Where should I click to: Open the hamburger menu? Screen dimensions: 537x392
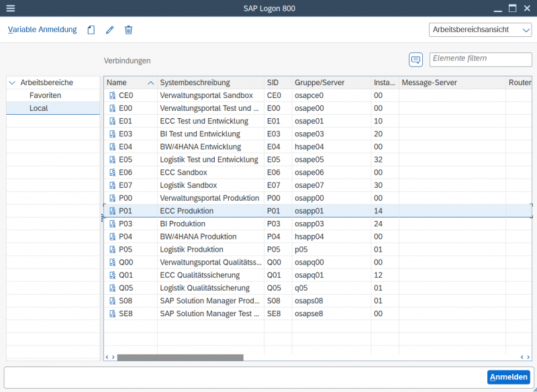11,8
